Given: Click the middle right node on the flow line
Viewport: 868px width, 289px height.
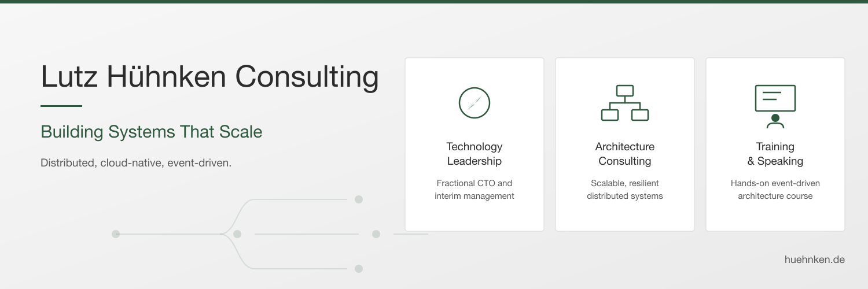Looking at the screenshot, I should 376,234.
